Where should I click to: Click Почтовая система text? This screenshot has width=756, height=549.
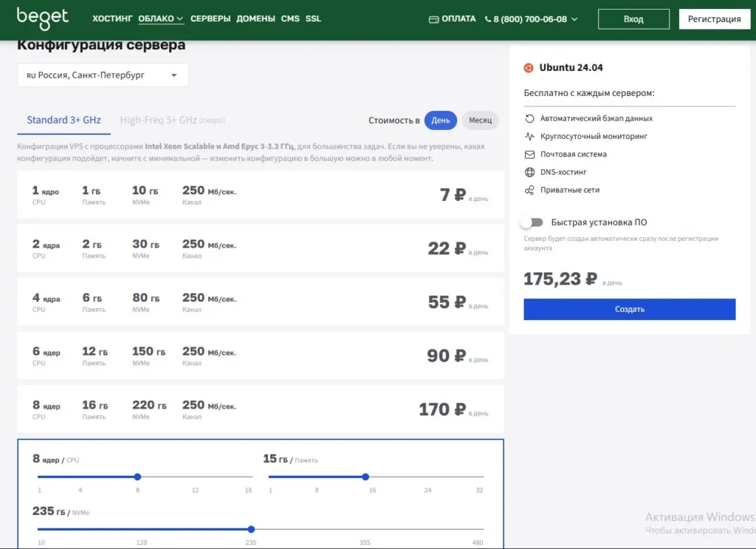(573, 154)
